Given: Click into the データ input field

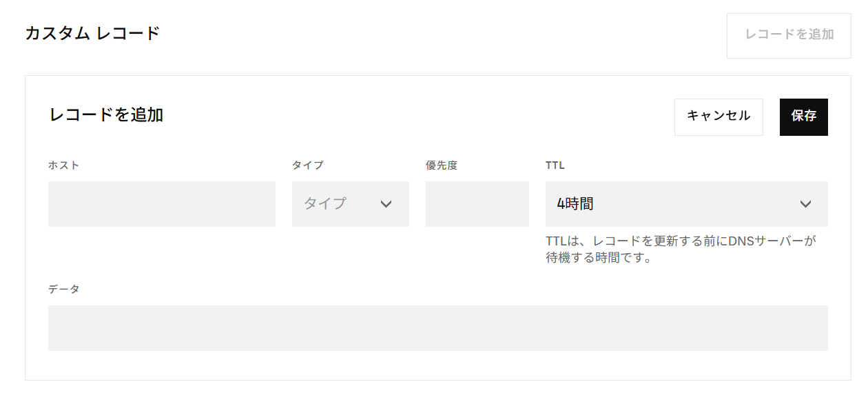Looking at the screenshot, I should coord(438,328).
